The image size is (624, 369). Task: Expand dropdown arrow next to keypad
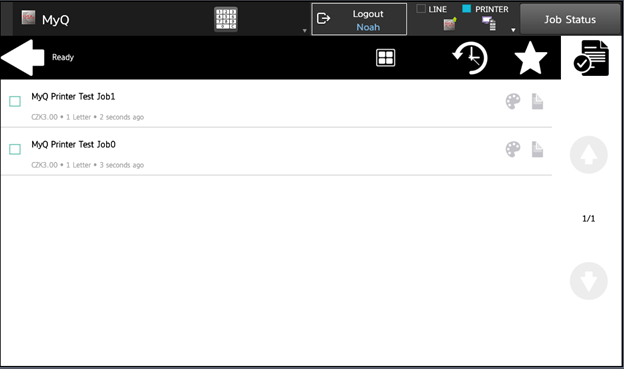pos(304,30)
